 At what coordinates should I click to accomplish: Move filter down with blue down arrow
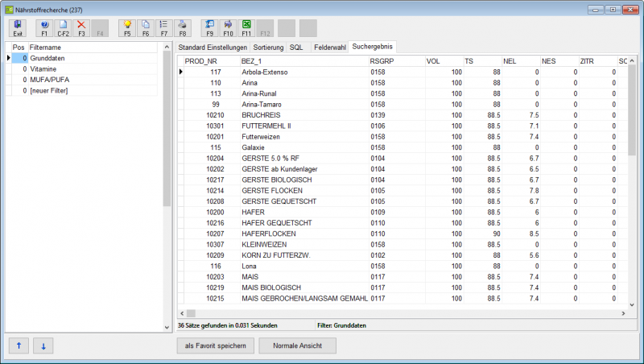[x=43, y=345]
